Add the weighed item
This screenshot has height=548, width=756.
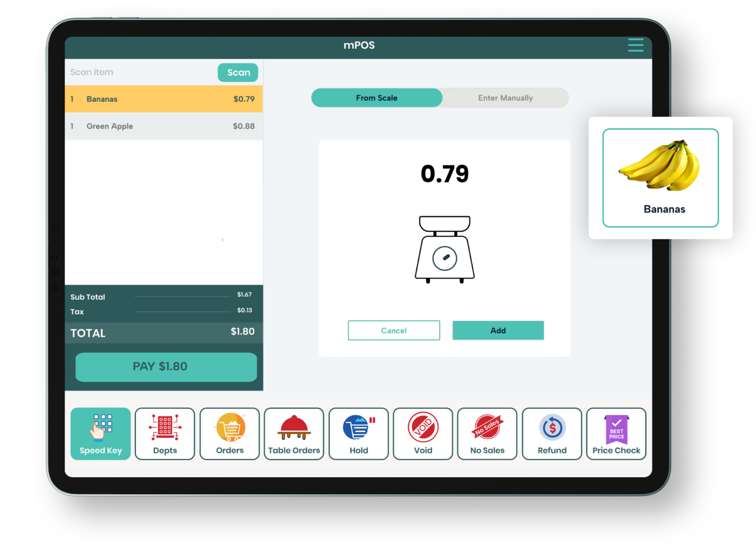(498, 331)
